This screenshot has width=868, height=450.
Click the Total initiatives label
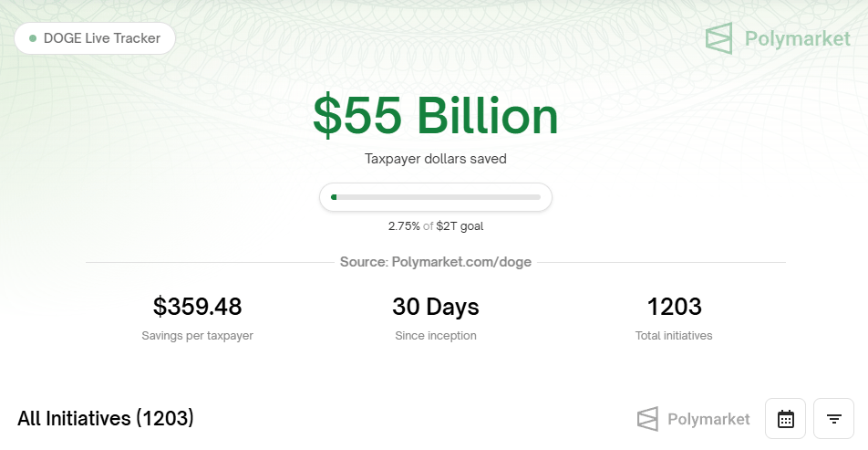click(674, 336)
